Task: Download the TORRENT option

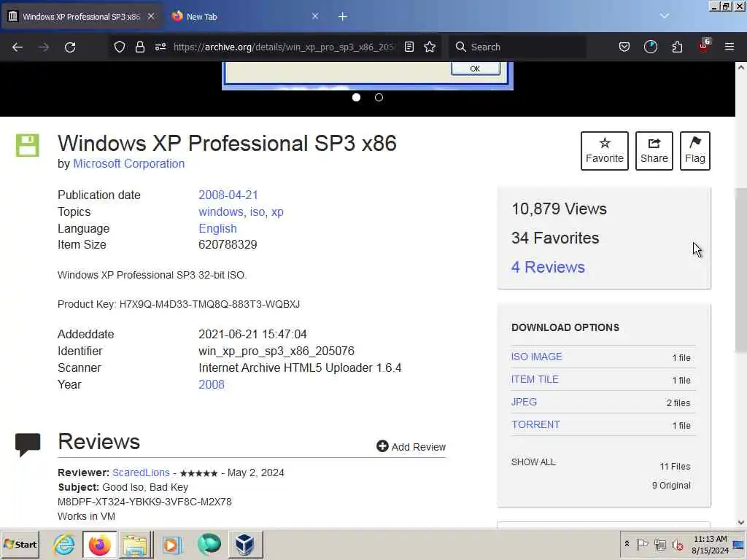Action: [x=535, y=424]
